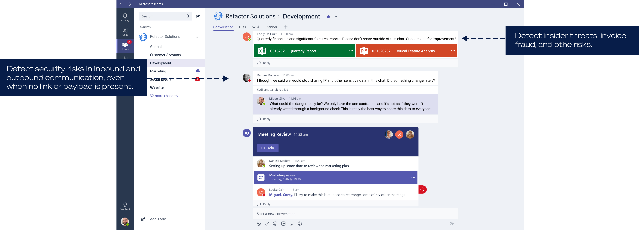Open the Marketing review calendar event
The image size is (644, 230).
click(336, 177)
